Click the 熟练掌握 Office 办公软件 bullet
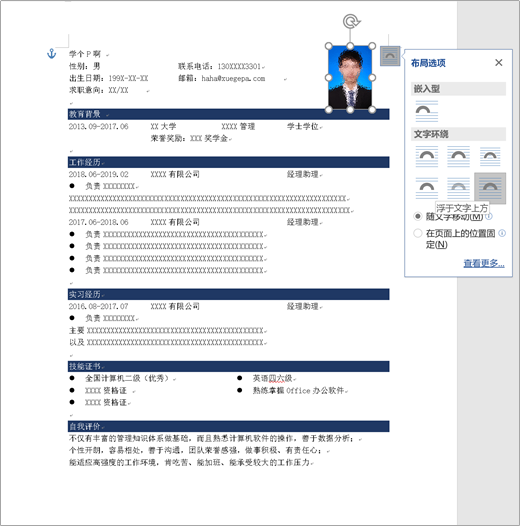Image resolution: width=520 pixels, height=526 pixels. (x=298, y=390)
